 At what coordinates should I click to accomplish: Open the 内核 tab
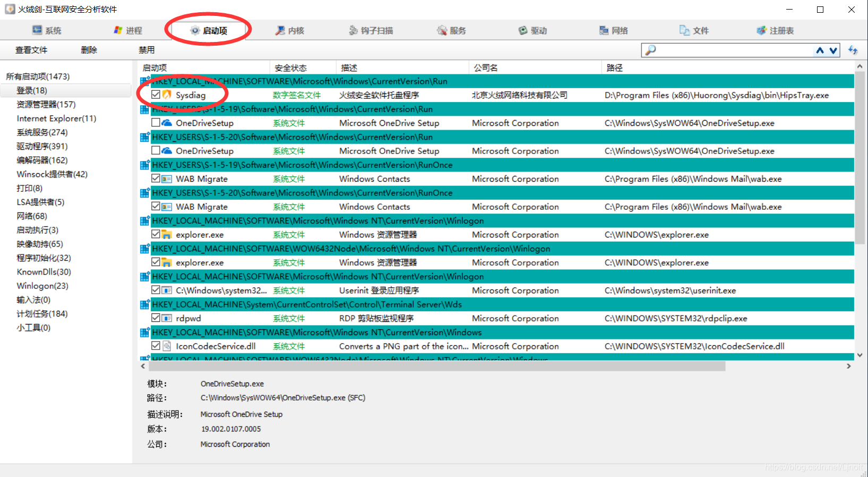[x=289, y=30]
